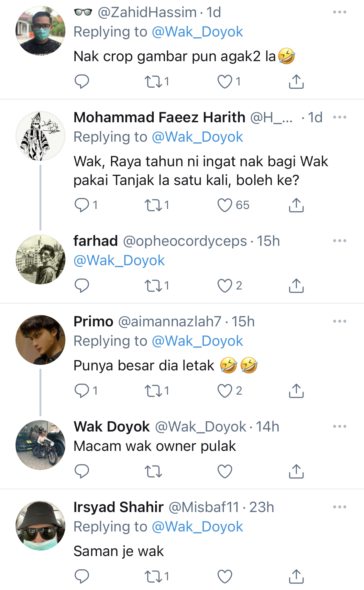
Task: Like farhad's tweet
Action: click(225, 286)
